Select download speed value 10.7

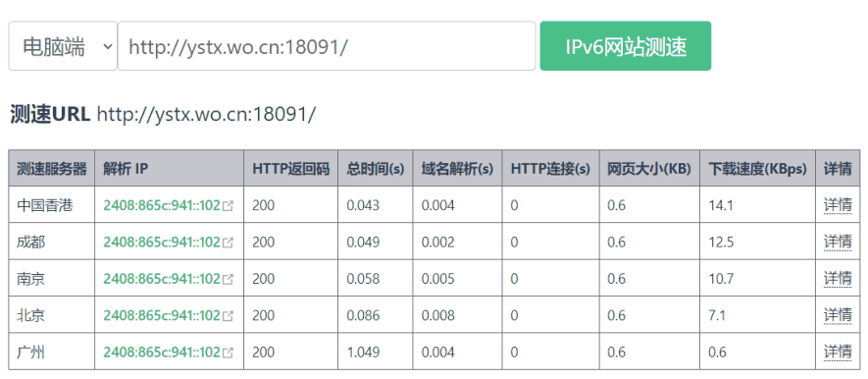[721, 279]
